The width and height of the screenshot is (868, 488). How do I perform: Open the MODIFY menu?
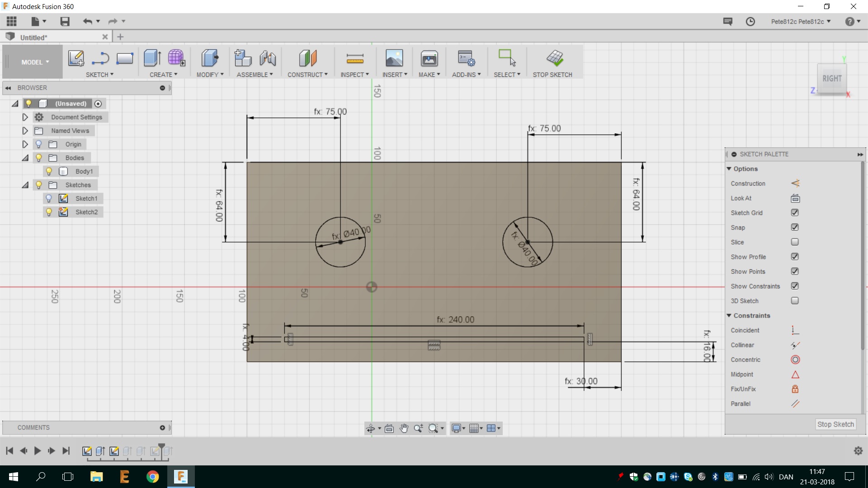210,75
